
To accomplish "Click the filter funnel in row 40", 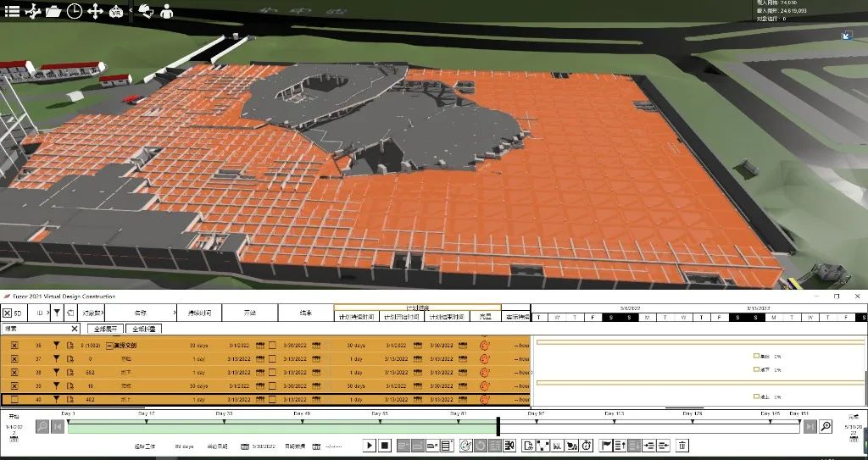I will click(57, 399).
